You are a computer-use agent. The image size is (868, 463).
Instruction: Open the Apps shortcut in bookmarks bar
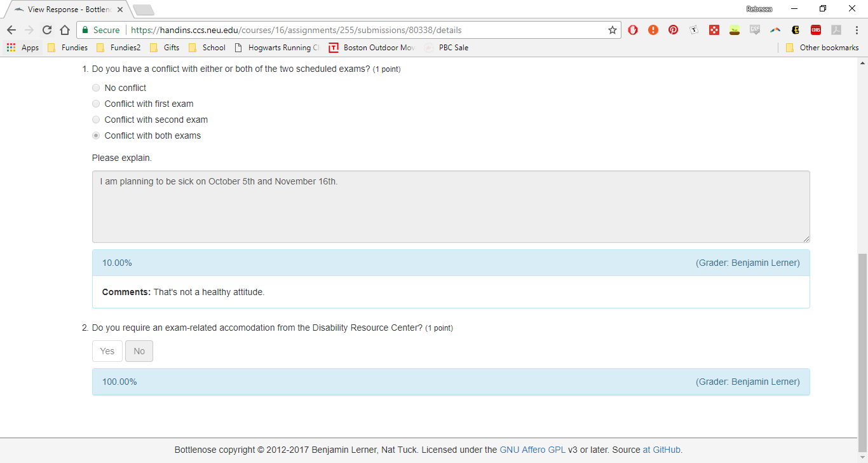(23, 48)
